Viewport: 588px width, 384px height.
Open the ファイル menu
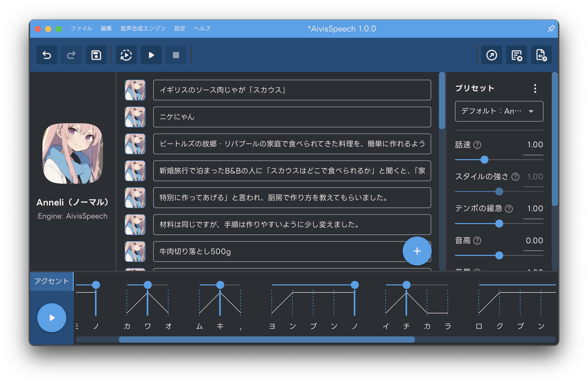pyautogui.click(x=81, y=28)
